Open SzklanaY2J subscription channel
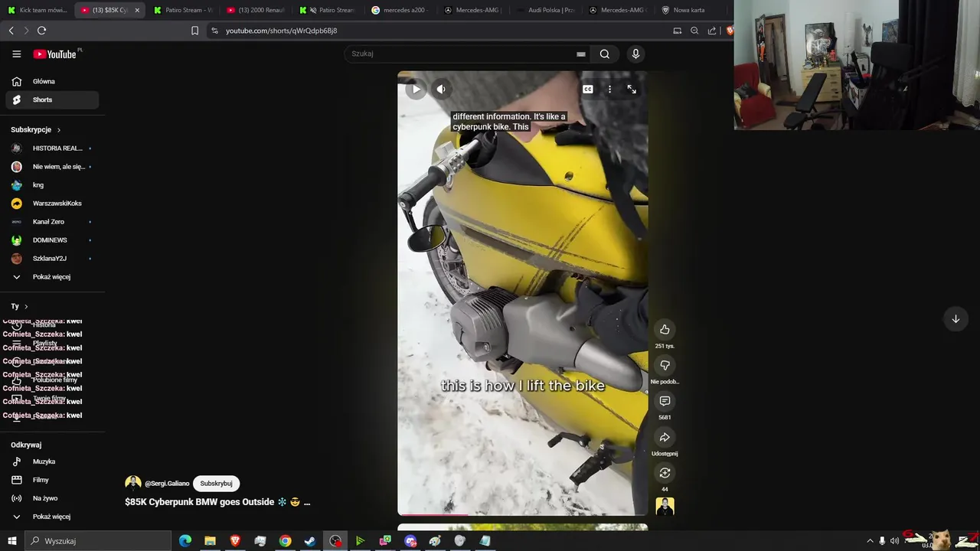 tap(52, 259)
